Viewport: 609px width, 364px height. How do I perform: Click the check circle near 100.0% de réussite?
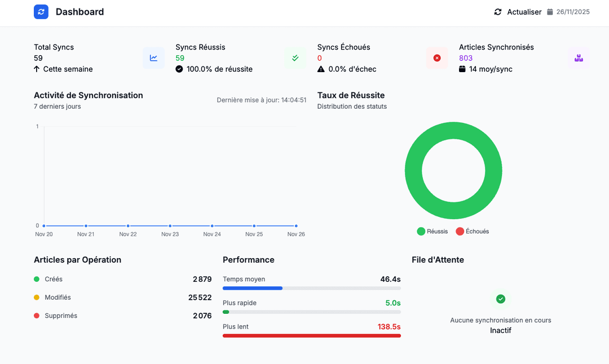click(x=179, y=69)
